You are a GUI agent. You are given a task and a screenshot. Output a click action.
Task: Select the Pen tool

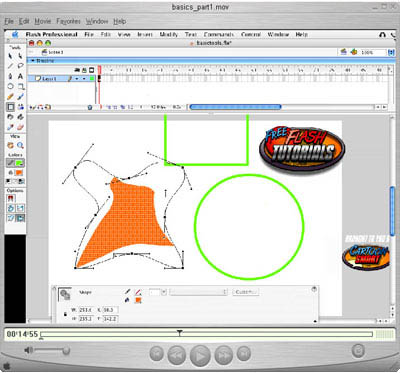(11, 76)
